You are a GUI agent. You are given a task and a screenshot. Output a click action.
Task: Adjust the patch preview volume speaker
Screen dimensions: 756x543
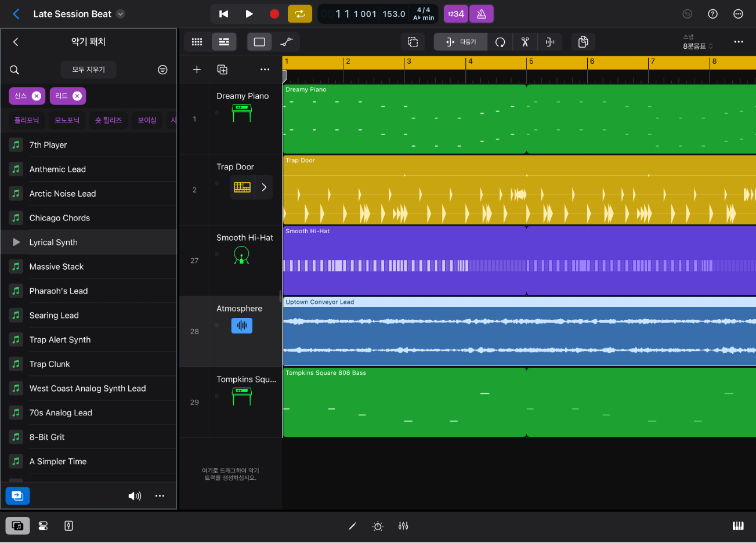[135, 496]
